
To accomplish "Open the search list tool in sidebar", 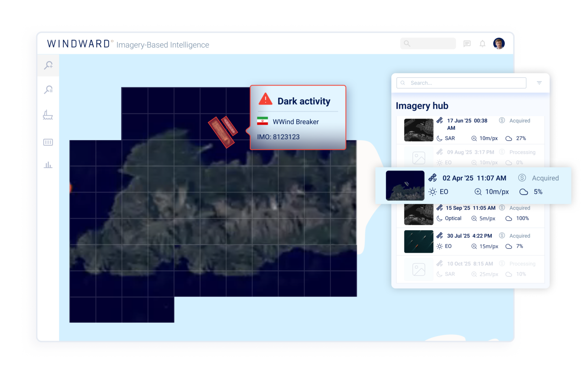I will point(48,90).
